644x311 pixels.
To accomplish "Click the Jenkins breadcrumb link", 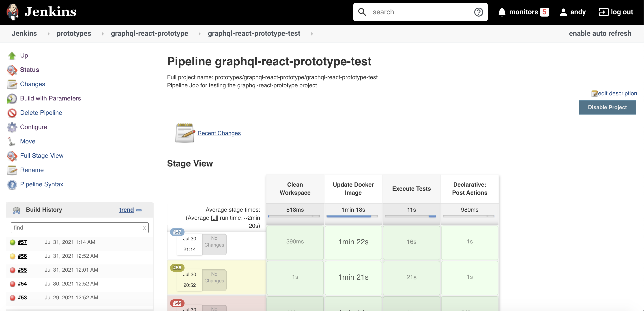I will [24, 34].
